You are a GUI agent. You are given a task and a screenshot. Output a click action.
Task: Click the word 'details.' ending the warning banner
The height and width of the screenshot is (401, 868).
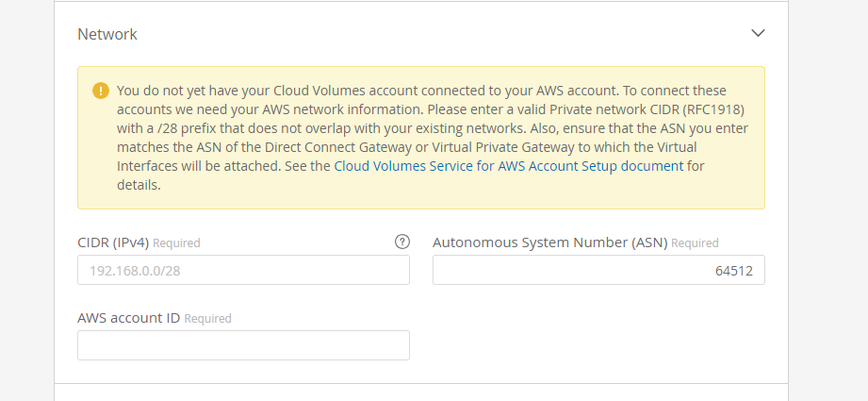pyautogui.click(x=139, y=185)
